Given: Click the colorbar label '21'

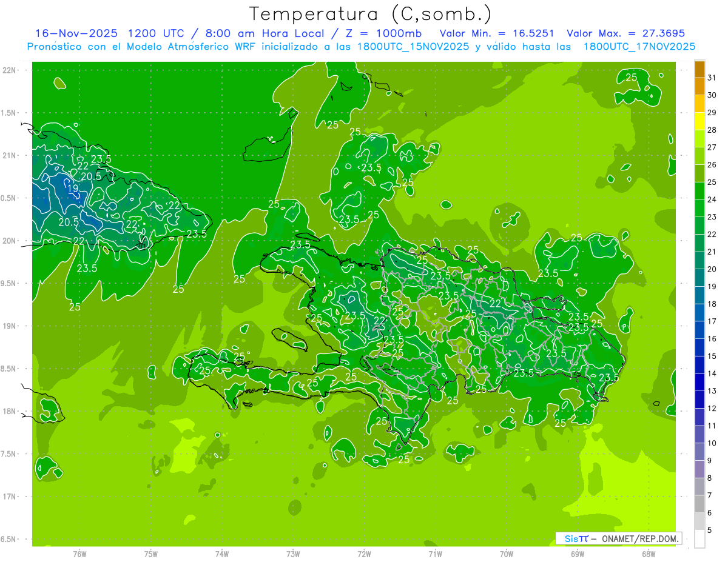Looking at the screenshot, I should 712,252.
